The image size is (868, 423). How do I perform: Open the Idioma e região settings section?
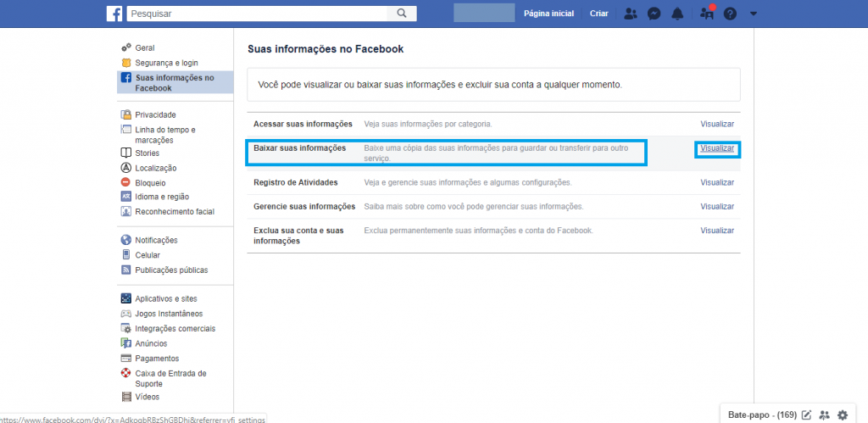(162, 197)
